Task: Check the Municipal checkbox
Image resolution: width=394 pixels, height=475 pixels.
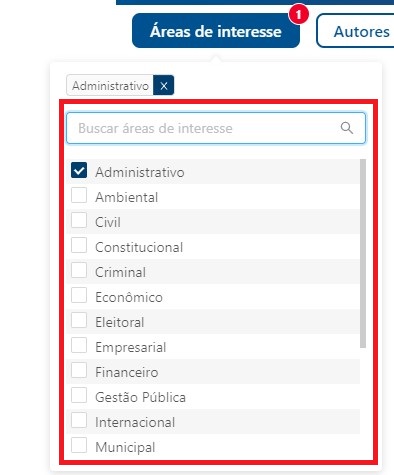Action: (x=79, y=445)
